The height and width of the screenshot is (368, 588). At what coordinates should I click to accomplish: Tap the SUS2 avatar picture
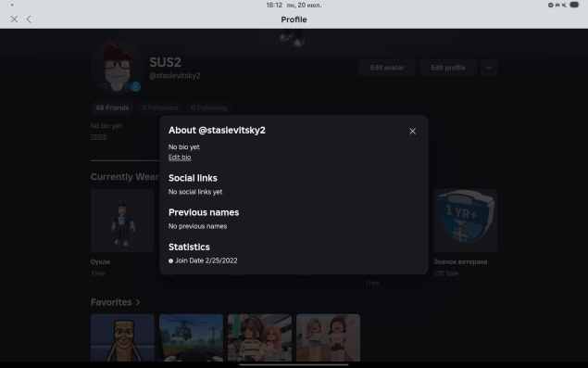coord(117,67)
